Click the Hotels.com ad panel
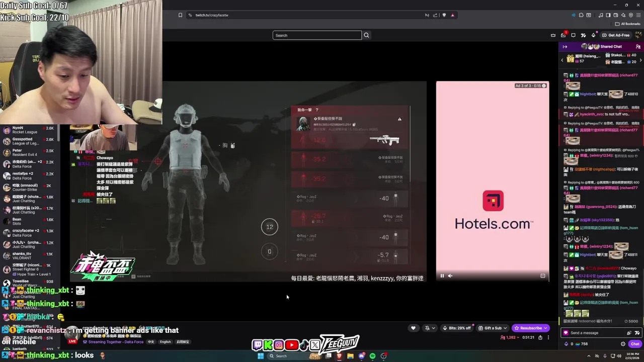Viewport: 644px width, 362px height. pyautogui.click(x=493, y=181)
